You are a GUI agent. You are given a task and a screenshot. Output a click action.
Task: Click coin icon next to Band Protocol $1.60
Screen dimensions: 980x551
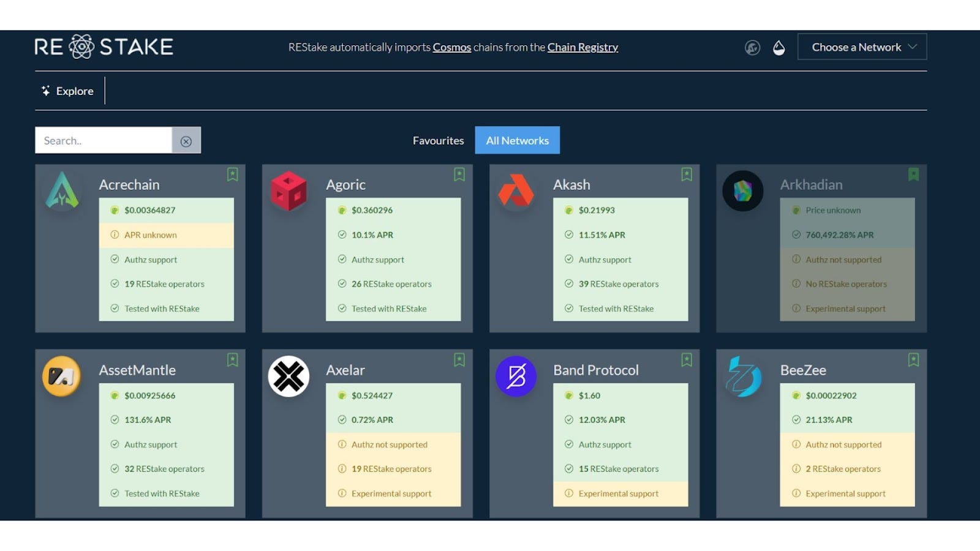(569, 395)
